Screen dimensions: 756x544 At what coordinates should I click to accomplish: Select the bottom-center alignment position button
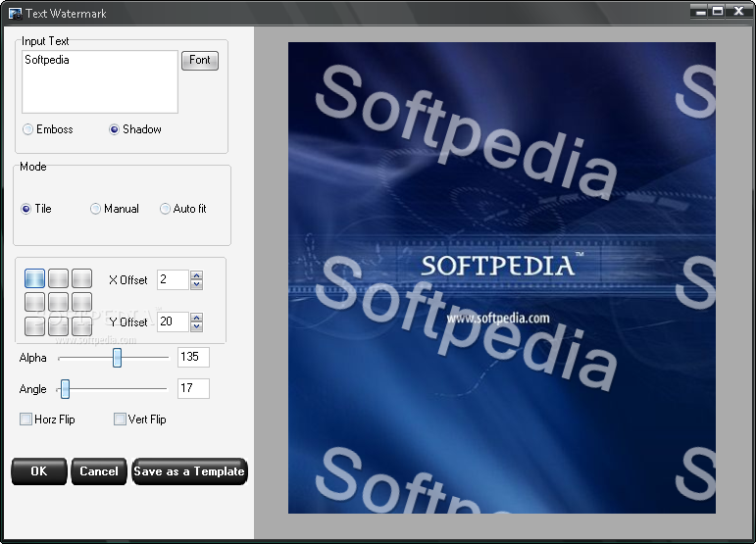click(x=58, y=326)
